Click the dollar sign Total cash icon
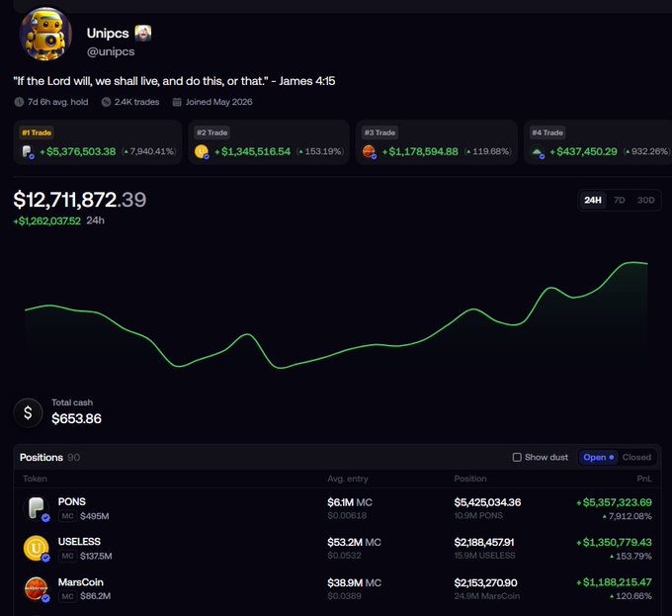 [28, 413]
